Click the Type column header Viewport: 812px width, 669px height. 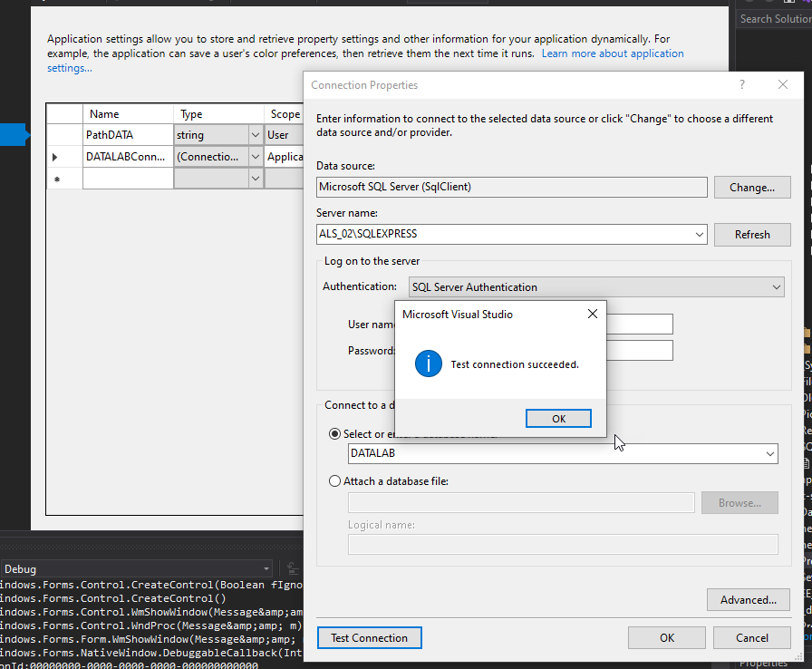tap(218, 114)
